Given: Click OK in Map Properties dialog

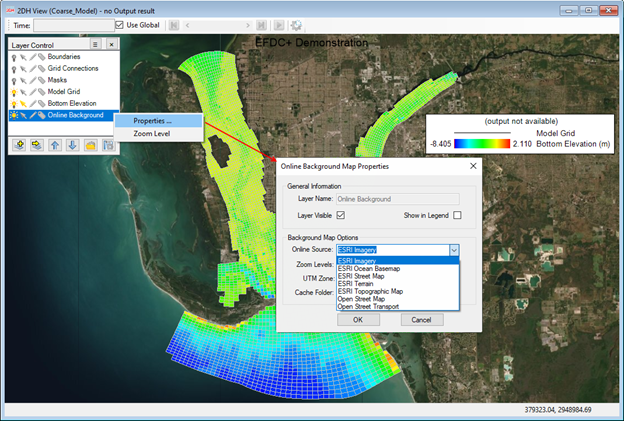Looking at the screenshot, I should point(358,320).
